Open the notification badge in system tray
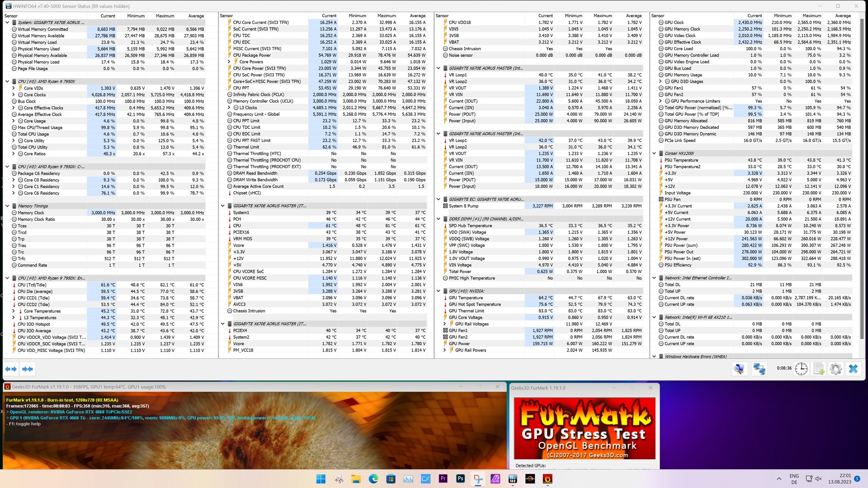Viewport: 868px width, 488px height. point(857,479)
